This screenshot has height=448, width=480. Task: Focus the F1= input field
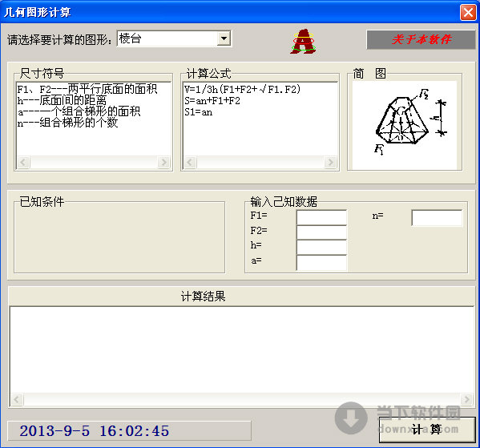click(321, 217)
